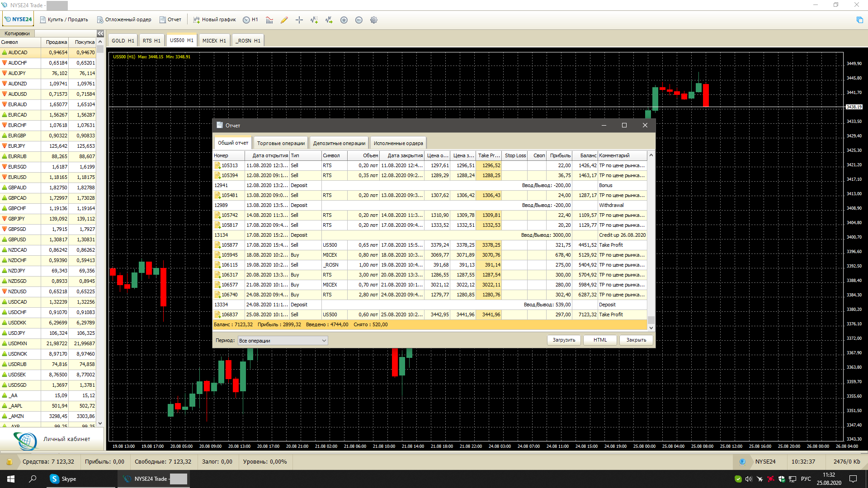
Task: Select _AAPL in quotes list
Action: [48, 406]
